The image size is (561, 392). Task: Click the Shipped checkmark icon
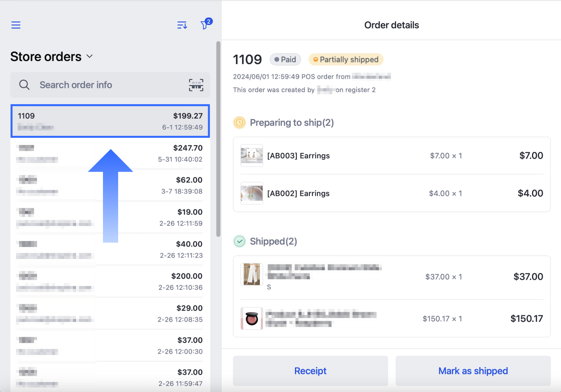tap(240, 241)
